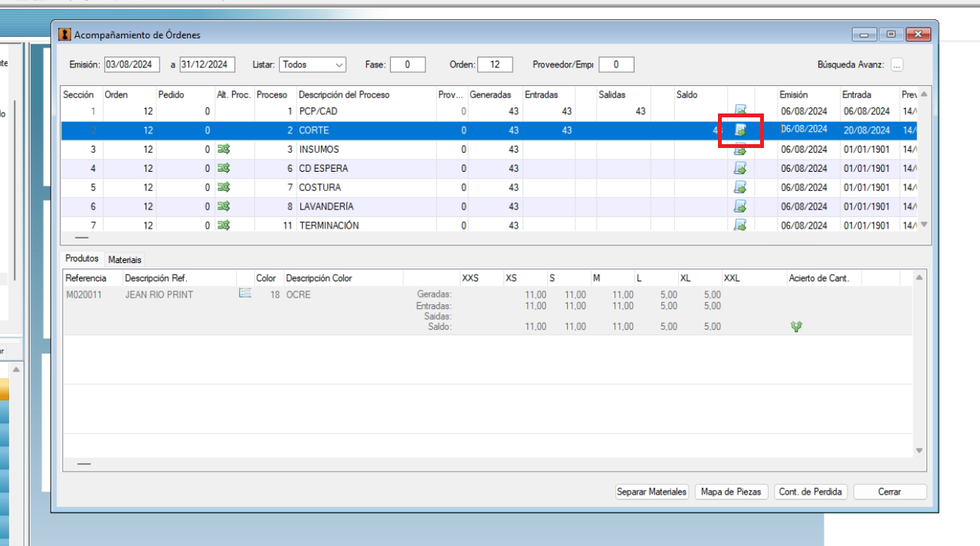Screen dimensions: 980x546
Task: Open the detail icon beside JEAN RIO PRINT
Action: [x=245, y=293]
